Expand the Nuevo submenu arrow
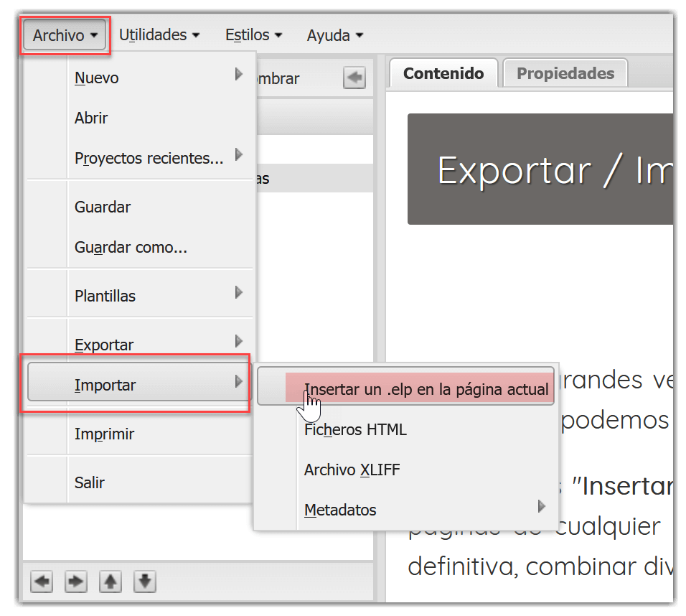 tap(238, 75)
